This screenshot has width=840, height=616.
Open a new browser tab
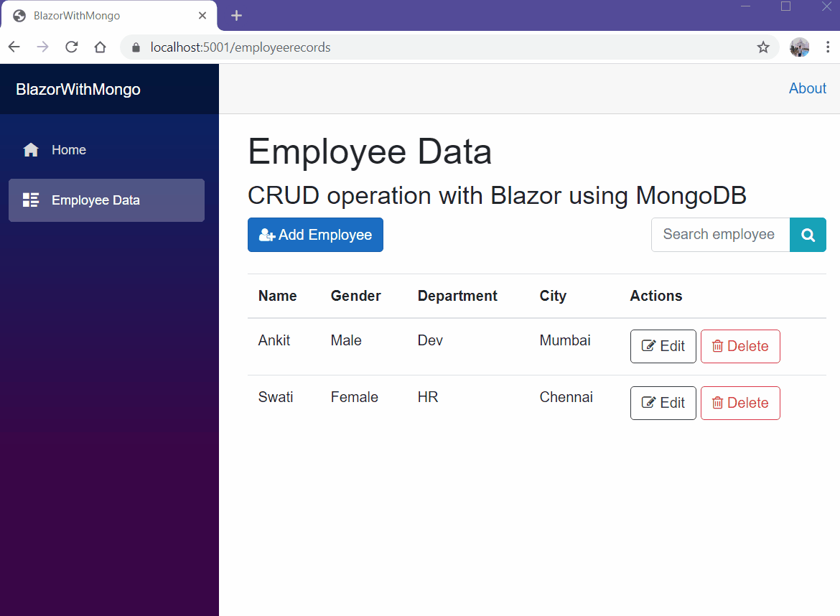coord(236,16)
